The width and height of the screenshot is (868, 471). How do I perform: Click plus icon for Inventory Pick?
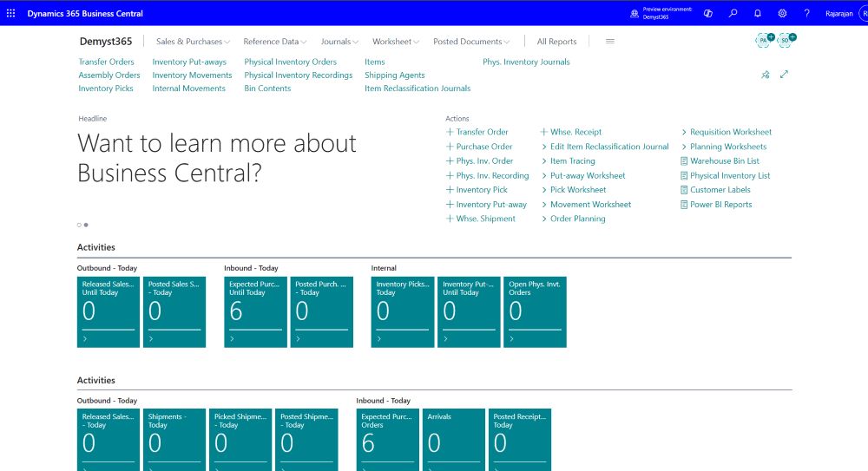[450, 190]
